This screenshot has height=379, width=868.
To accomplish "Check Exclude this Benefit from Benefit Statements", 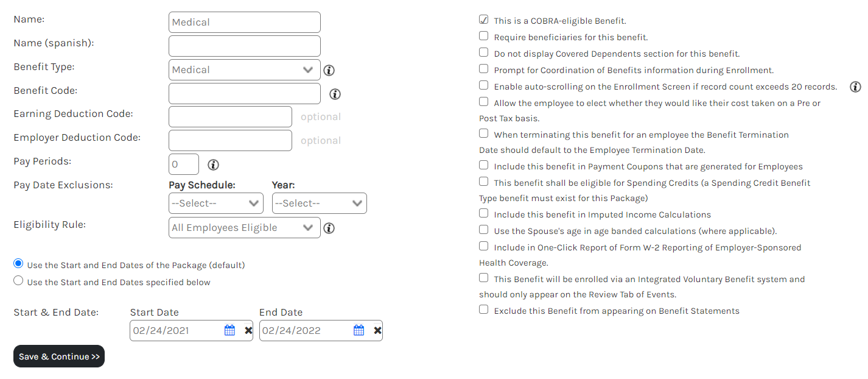I will click(x=483, y=310).
